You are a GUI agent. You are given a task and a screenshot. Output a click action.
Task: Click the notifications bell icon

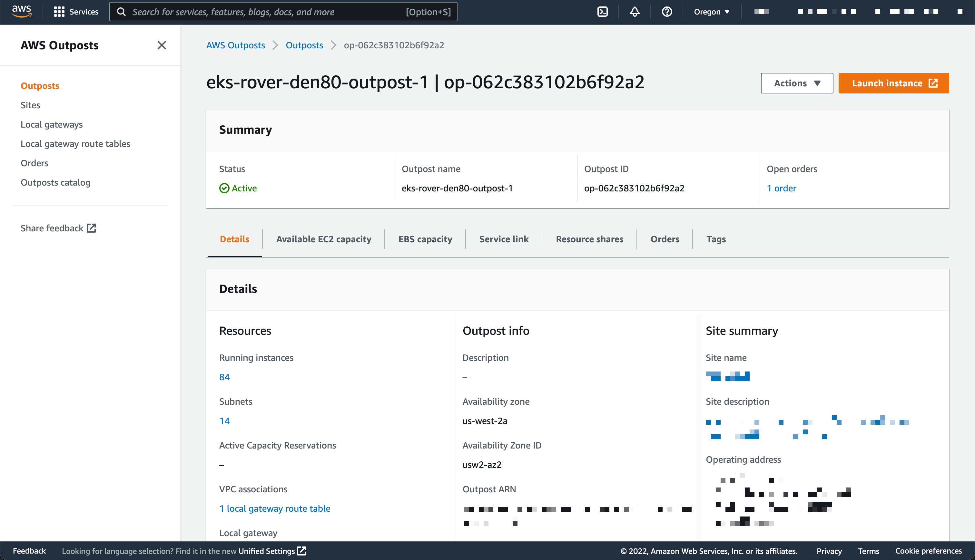(635, 11)
